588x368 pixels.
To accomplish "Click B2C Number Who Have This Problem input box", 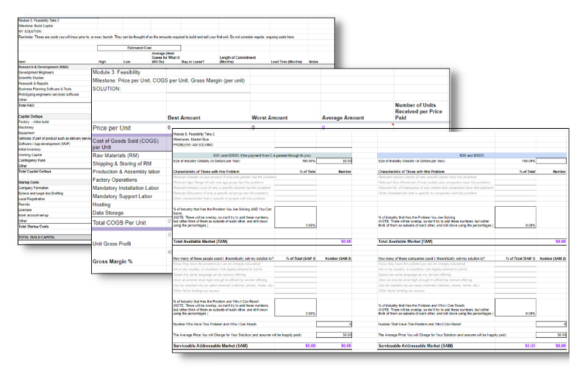I will [x=334, y=324].
